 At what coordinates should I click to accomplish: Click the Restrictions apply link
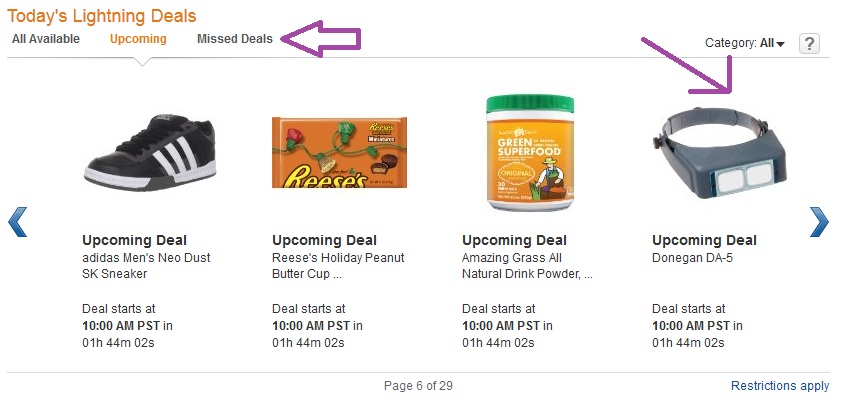tap(780, 386)
